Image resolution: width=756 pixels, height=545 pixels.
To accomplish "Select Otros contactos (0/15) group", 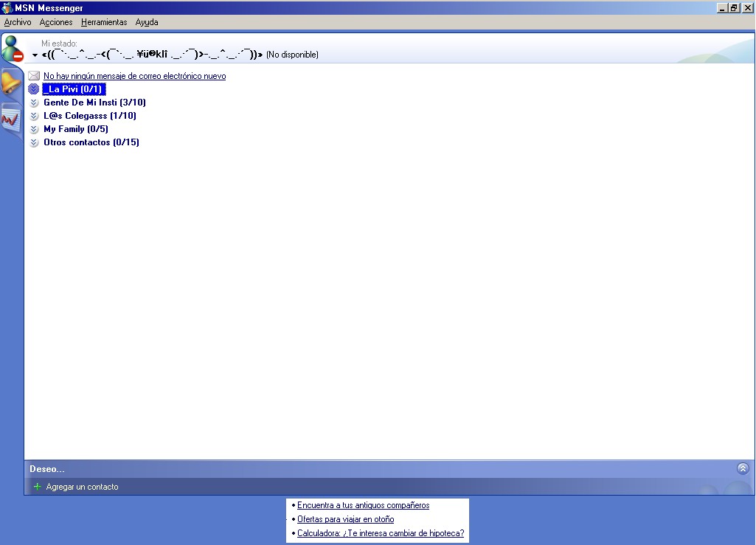I will tap(91, 142).
